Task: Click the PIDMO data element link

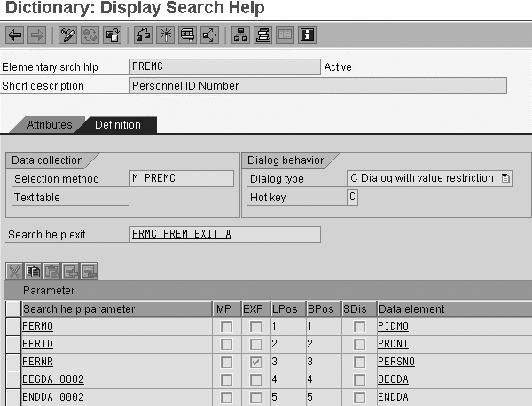Action: [393, 326]
